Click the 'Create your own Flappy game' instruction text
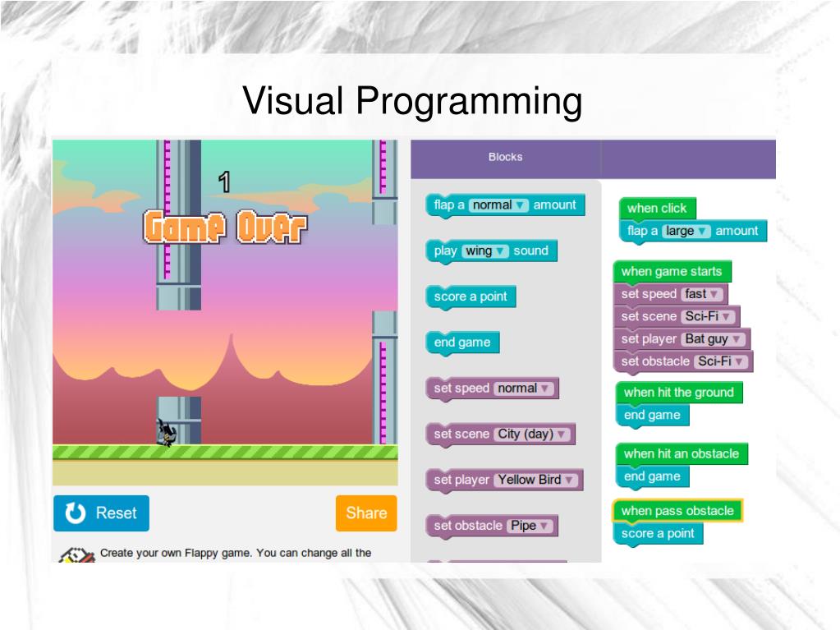The width and height of the screenshot is (840, 630). [x=236, y=553]
